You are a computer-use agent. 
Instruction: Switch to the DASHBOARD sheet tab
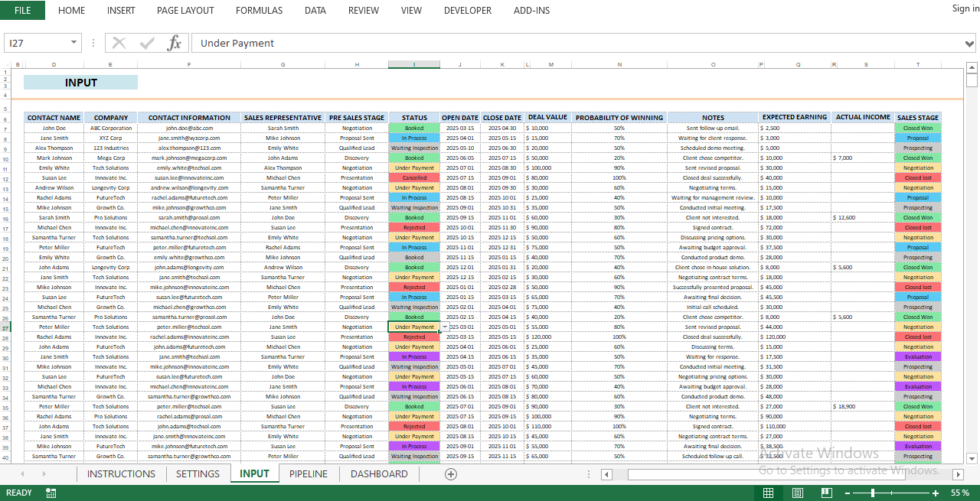pyautogui.click(x=379, y=474)
